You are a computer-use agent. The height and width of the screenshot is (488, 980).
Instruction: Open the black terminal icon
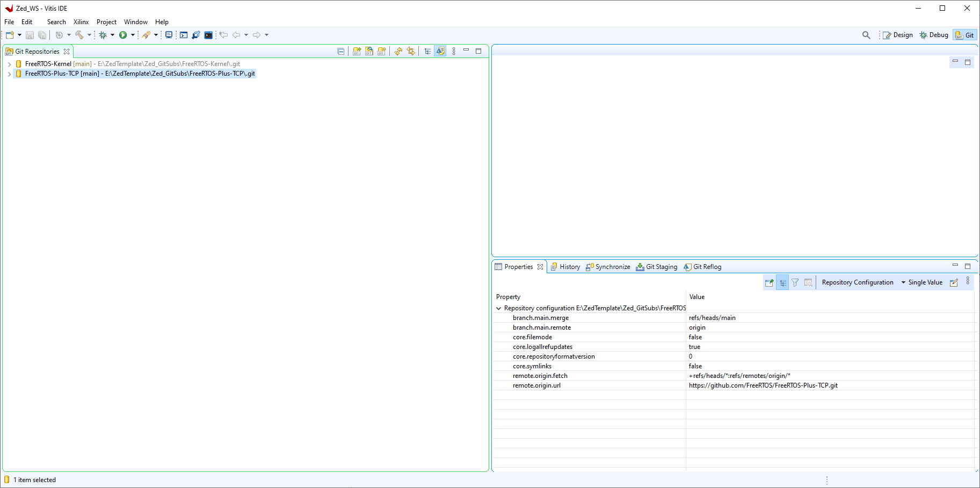coord(208,35)
